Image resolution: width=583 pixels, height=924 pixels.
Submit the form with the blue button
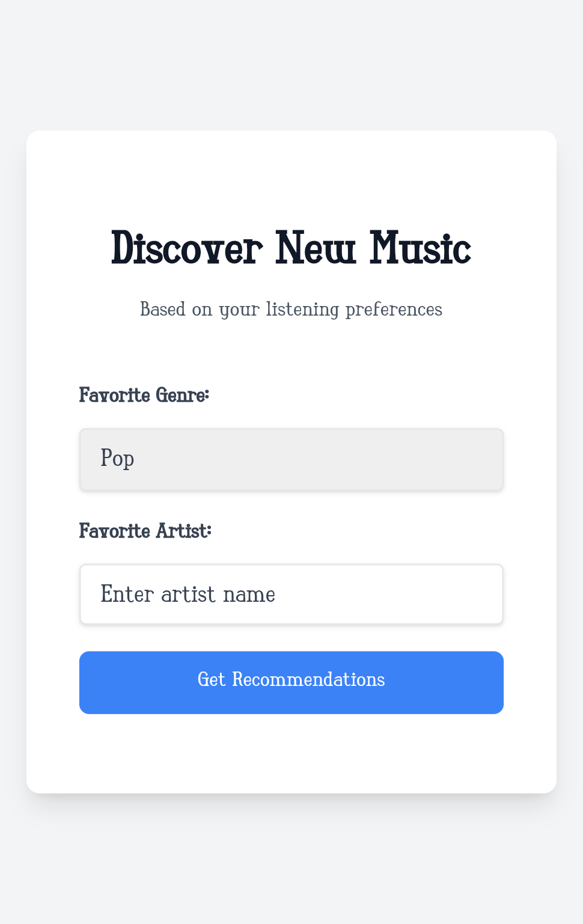click(x=291, y=682)
